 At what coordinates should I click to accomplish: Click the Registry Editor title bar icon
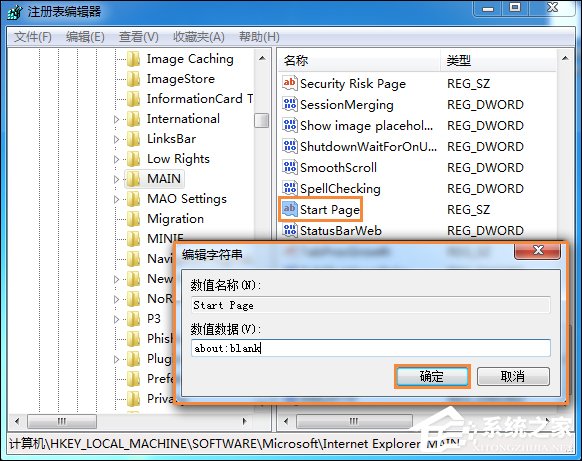[15, 12]
